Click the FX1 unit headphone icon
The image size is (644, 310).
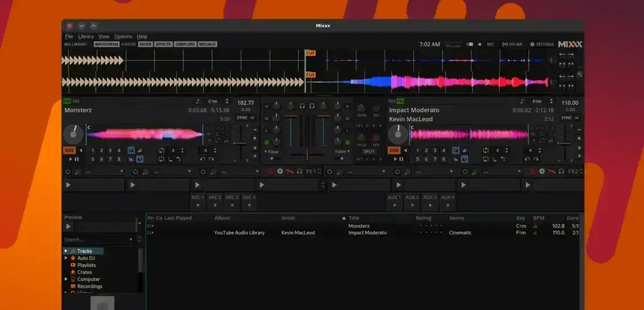(x=300, y=172)
